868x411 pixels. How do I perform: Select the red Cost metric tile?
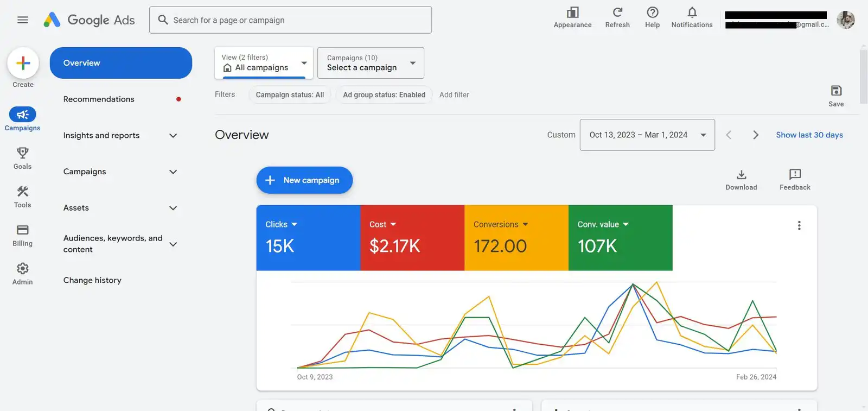(x=412, y=238)
